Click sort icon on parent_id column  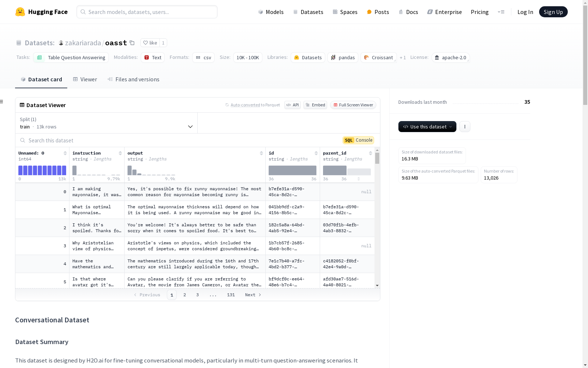pyautogui.click(x=370, y=153)
